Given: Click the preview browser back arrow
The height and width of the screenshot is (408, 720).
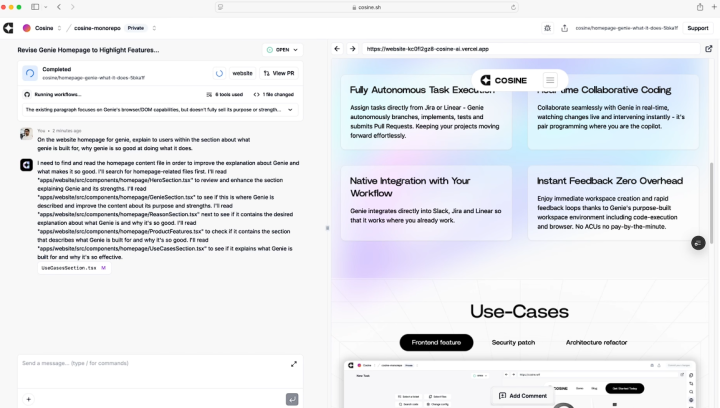Looking at the screenshot, I should point(338,48).
